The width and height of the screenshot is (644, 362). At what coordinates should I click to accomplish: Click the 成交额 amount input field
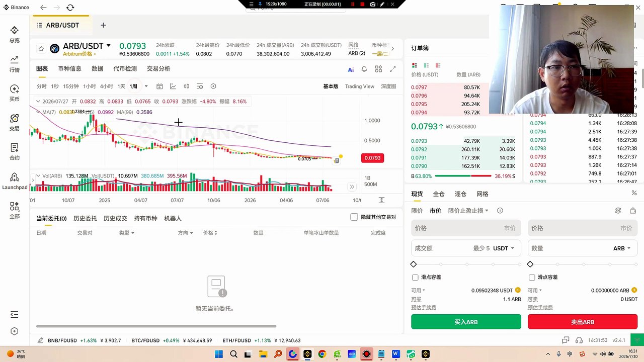(x=466, y=248)
